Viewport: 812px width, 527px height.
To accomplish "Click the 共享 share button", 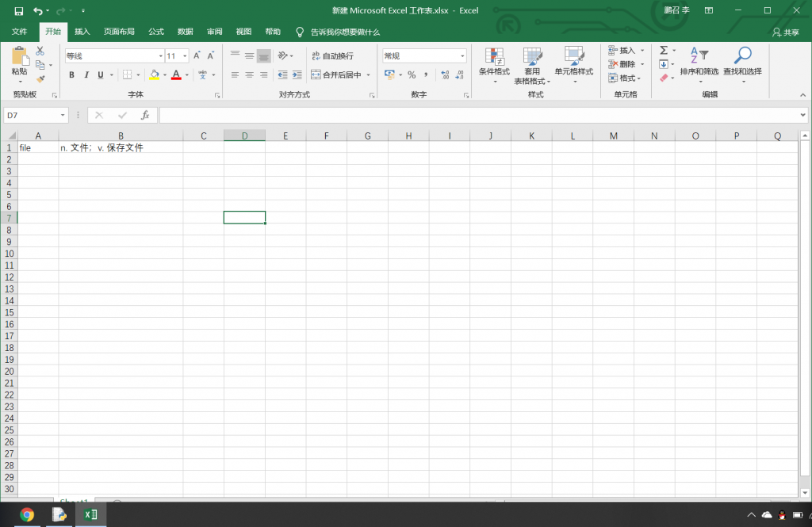I will coord(786,32).
